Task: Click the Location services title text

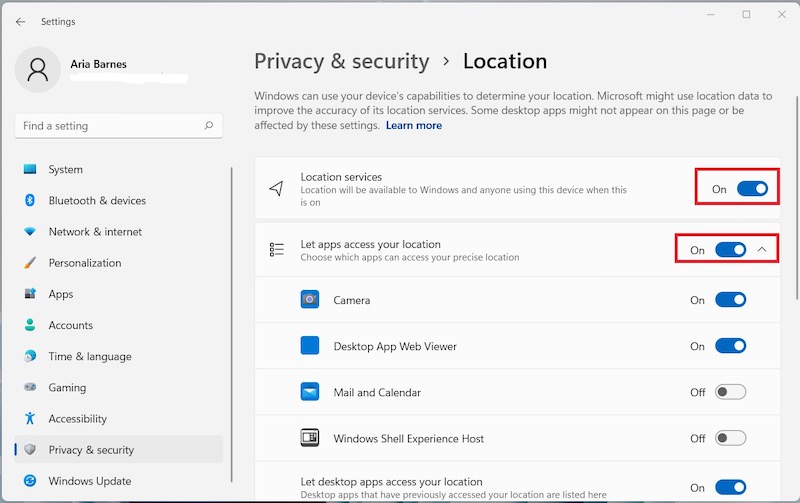Action: [341, 177]
